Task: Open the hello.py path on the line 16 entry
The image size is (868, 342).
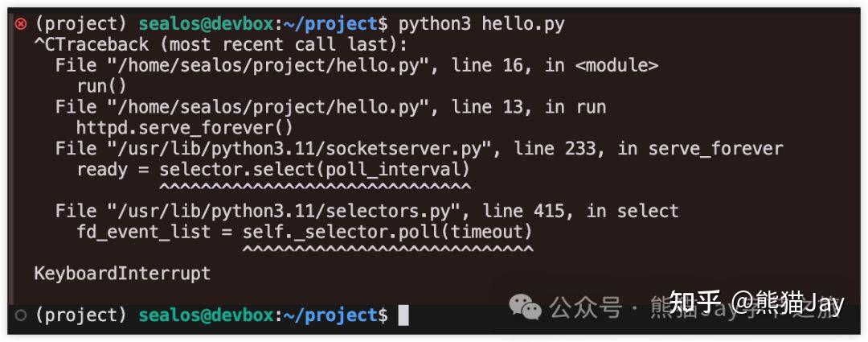Action: click(261, 66)
